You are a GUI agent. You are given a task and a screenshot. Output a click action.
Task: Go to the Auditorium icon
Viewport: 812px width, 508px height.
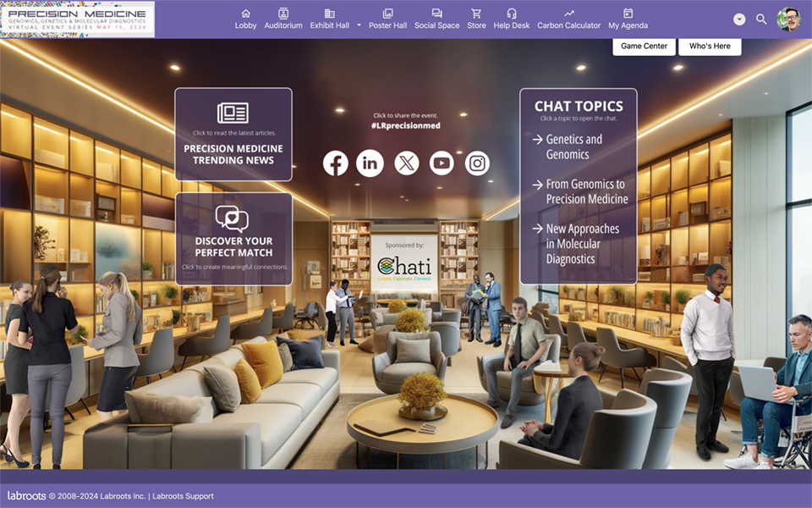coord(283,14)
